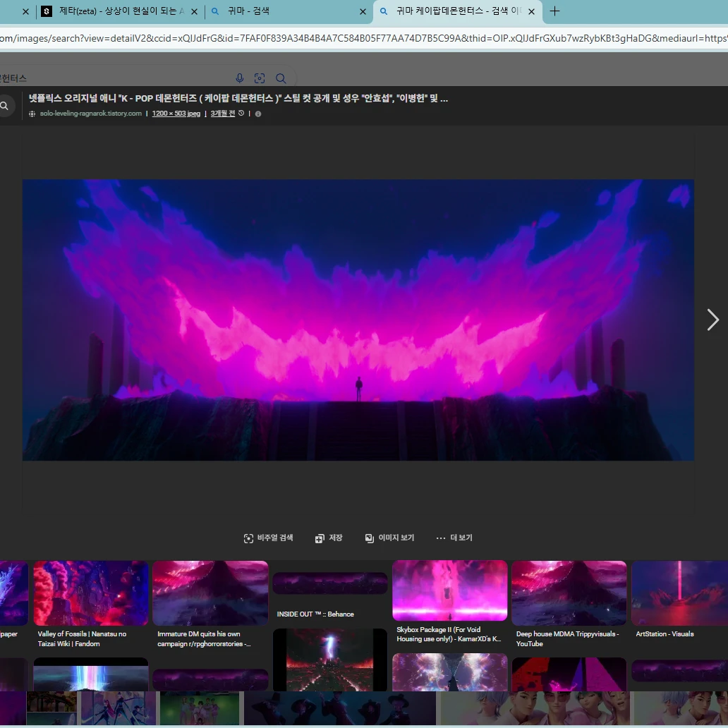Viewport: 728px width, 728px height.
Task: Click the 1200 × 503 jpeg size link
Action: point(176,114)
